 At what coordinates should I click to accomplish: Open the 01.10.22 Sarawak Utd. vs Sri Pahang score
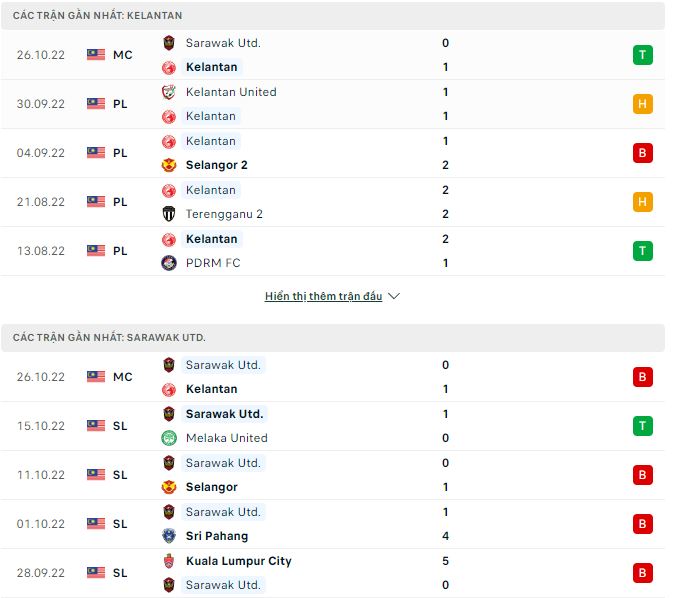[445, 524]
